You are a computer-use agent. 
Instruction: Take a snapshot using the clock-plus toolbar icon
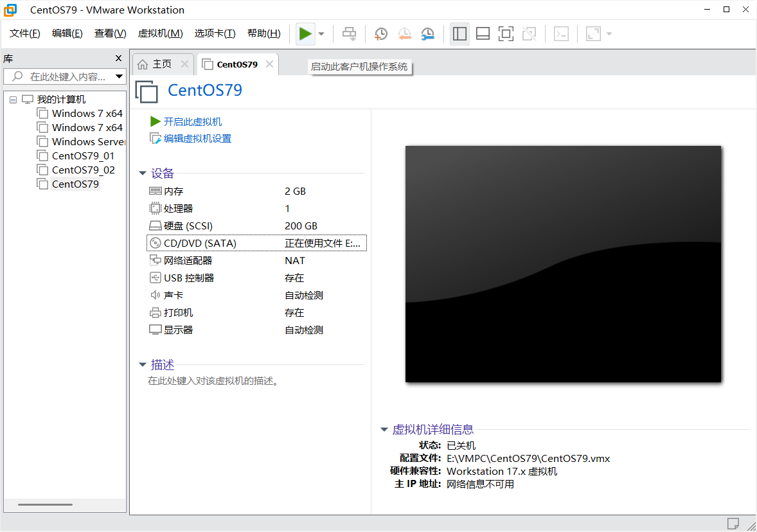pos(381,34)
